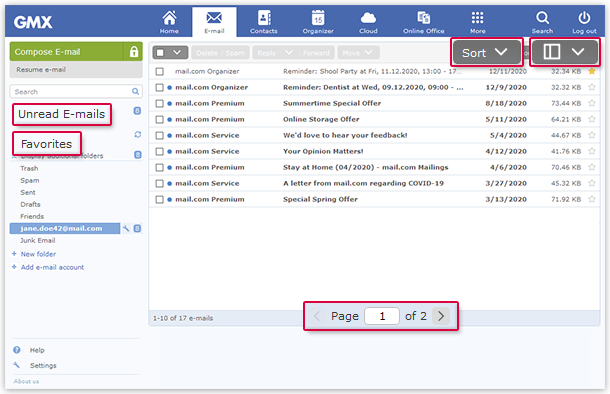Expand the Move dropdown

coord(358,53)
